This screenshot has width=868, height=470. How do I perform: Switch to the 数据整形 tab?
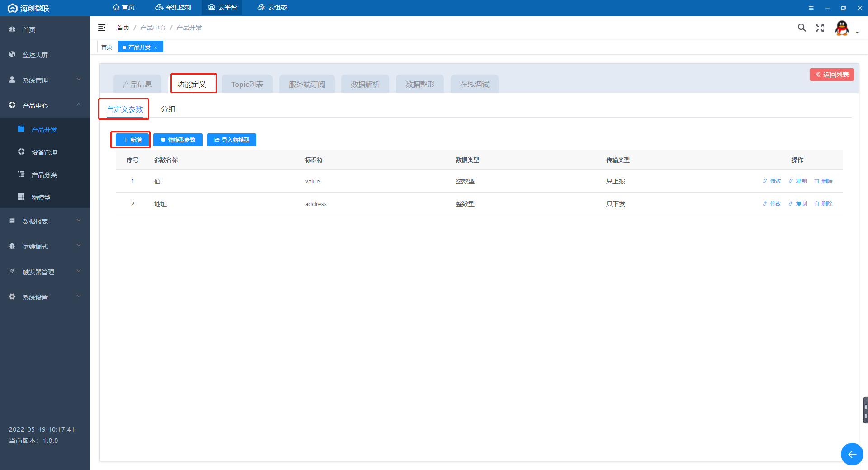tap(420, 84)
